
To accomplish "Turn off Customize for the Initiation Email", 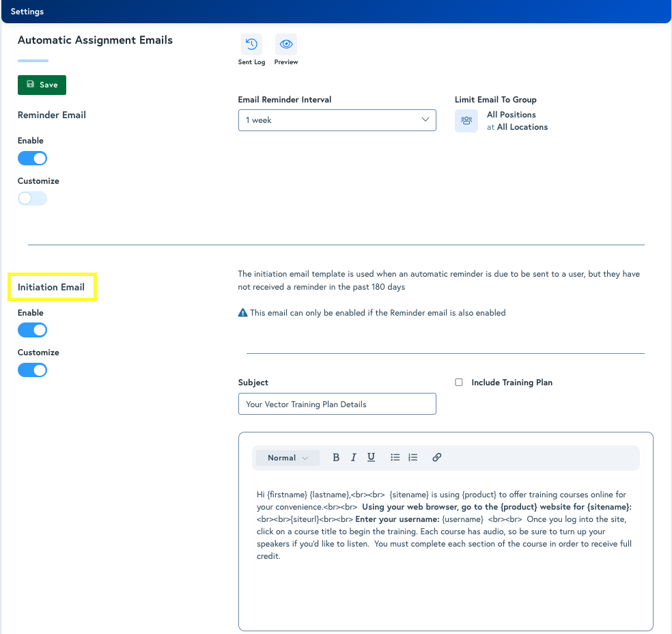I will (x=32, y=370).
